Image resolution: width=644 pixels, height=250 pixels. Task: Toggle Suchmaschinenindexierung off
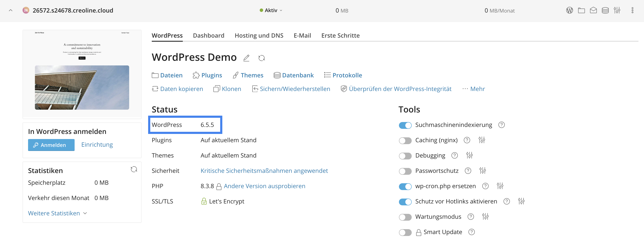click(x=405, y=125)
